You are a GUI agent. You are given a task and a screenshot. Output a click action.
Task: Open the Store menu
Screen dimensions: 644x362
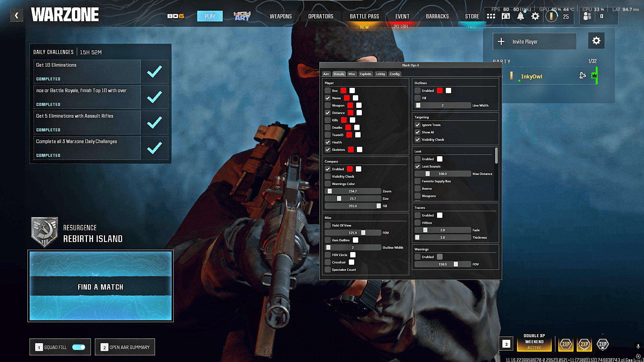tap(472, 16)
